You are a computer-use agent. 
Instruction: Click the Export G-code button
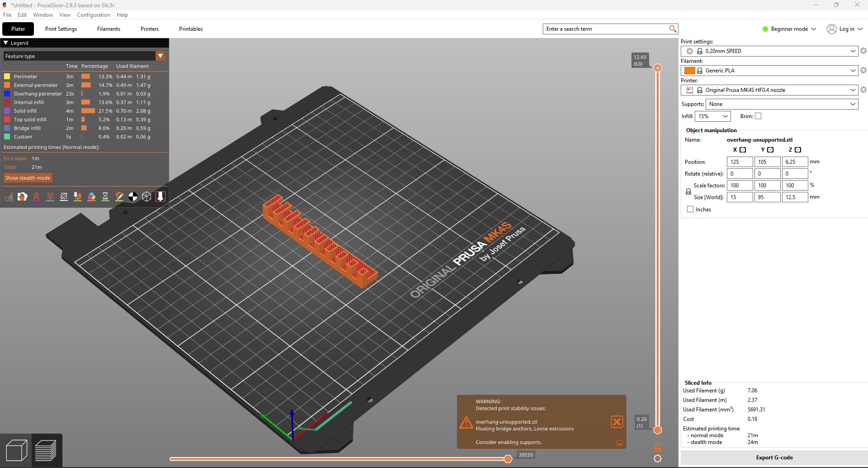tap(774, 458)
